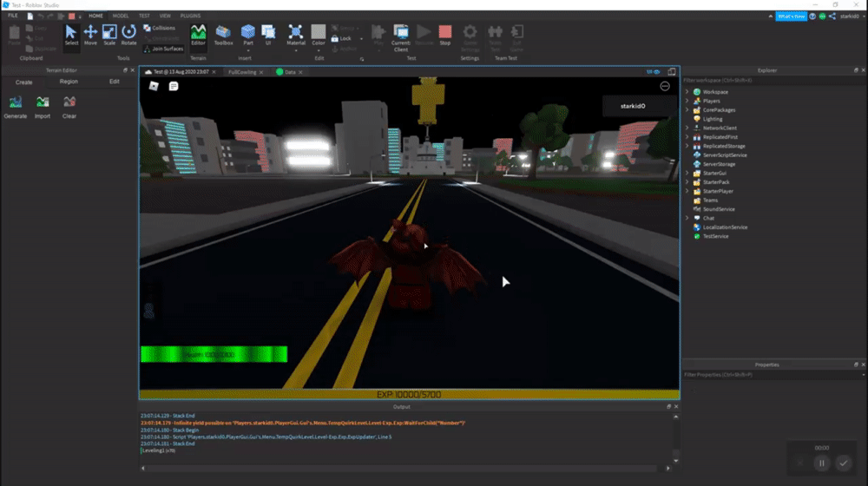Click the Clear terrain icon

point(69,108)
